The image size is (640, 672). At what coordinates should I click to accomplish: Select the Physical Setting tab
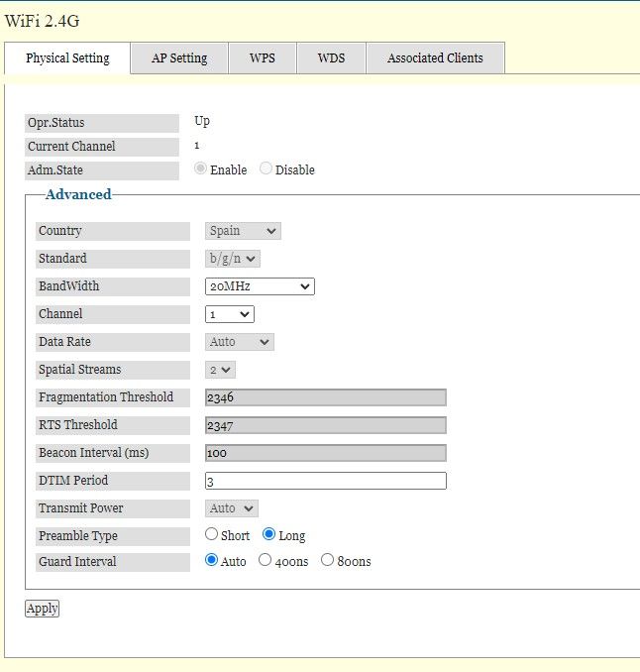coord(67,57)
